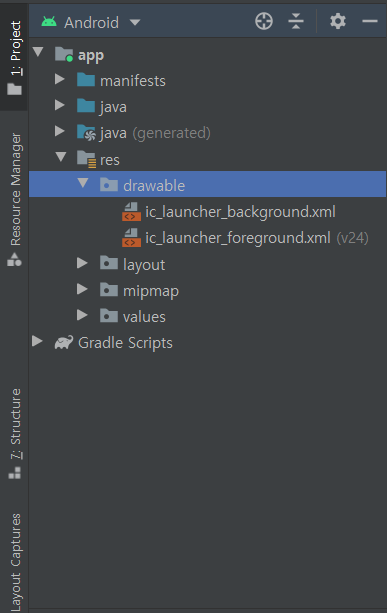Open the Layout Captures side tab
The width and height of the screenshot is (387, 613).
(x=15, y=561)
